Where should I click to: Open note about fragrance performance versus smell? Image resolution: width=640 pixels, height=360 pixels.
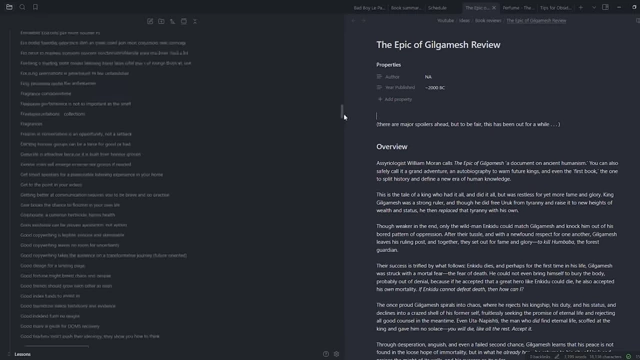click(x=76, y=104)
